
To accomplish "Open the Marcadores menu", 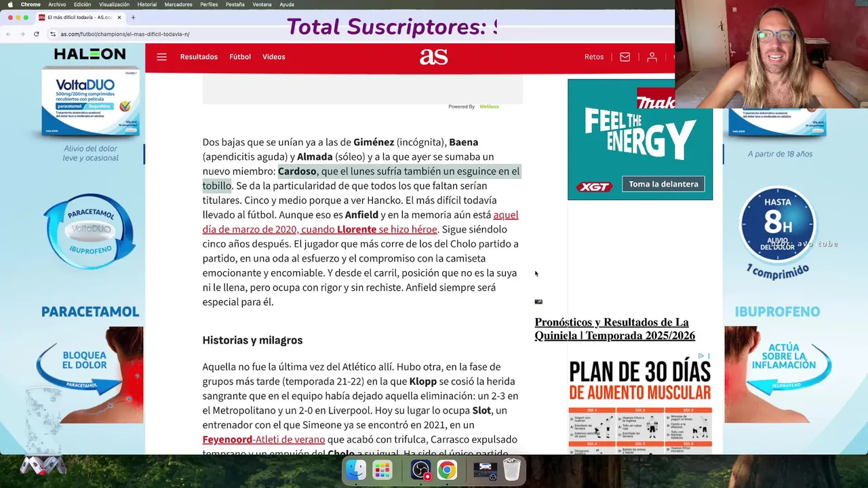I will (178, 4).
